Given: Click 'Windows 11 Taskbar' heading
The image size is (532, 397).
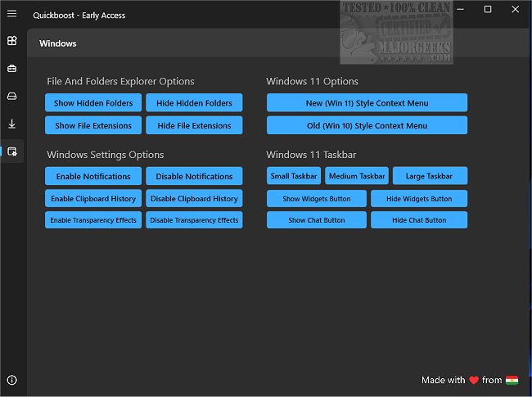Looking at the screenshot, I should pos(311,155).
